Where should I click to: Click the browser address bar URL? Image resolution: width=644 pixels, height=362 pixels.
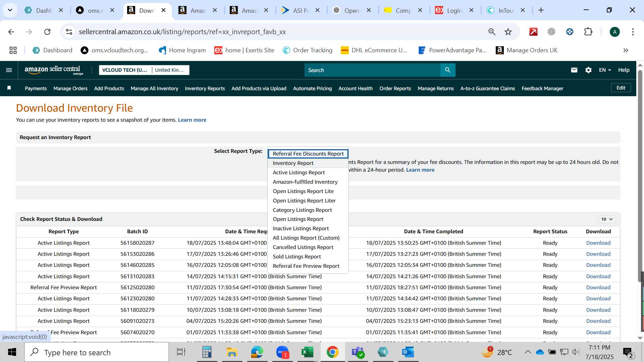[x=182, y=32]
